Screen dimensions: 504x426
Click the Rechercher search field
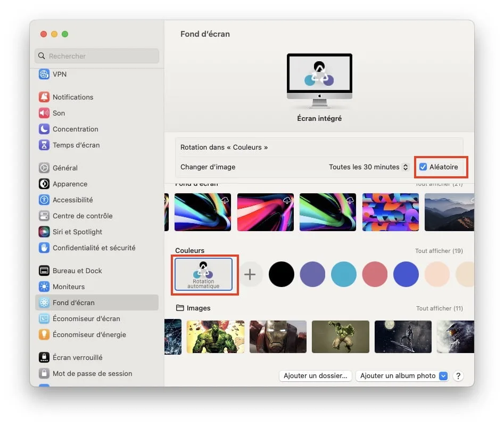[x=97, y=56]
